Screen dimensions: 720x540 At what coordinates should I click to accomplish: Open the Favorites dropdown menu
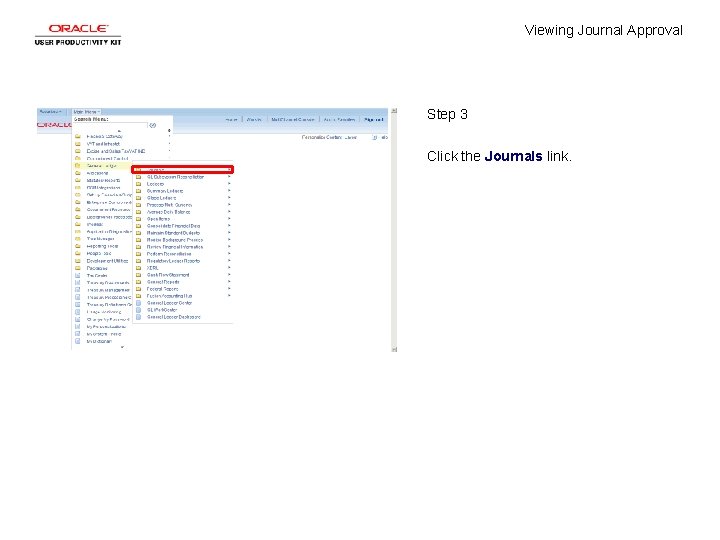coord(51,112)
